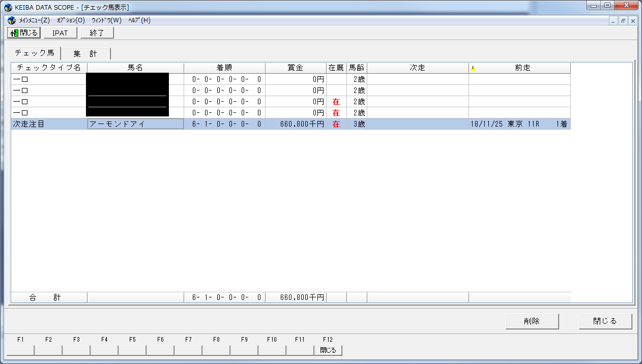Click the yellow warning icon in 前走 header

(473, 68)
